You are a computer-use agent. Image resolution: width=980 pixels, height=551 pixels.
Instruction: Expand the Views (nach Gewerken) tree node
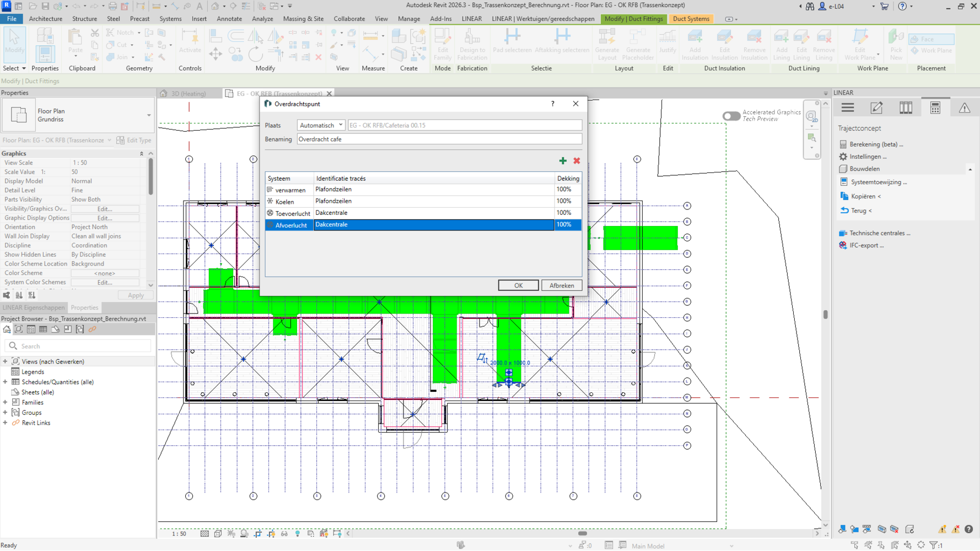6,361
